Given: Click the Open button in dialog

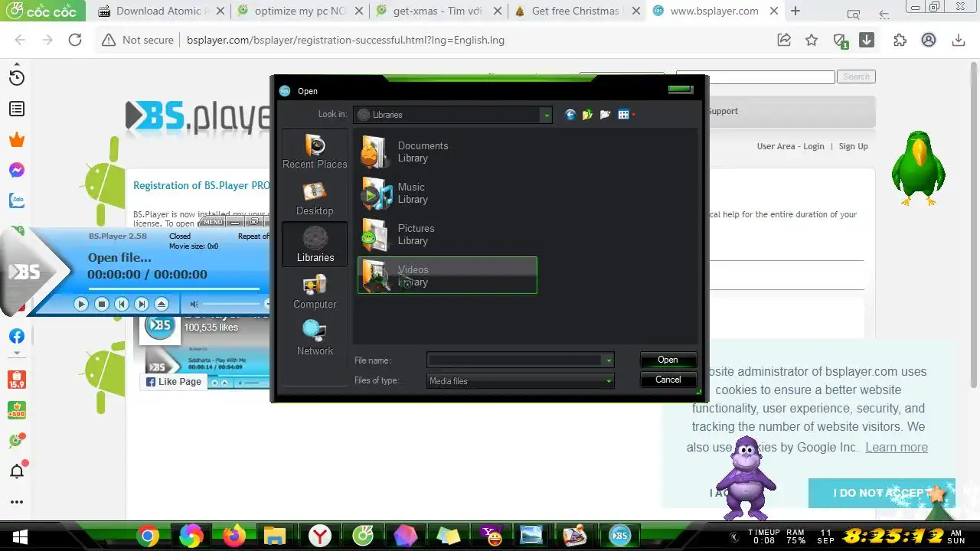Looking at the screenshot, I should click(668, 360).
